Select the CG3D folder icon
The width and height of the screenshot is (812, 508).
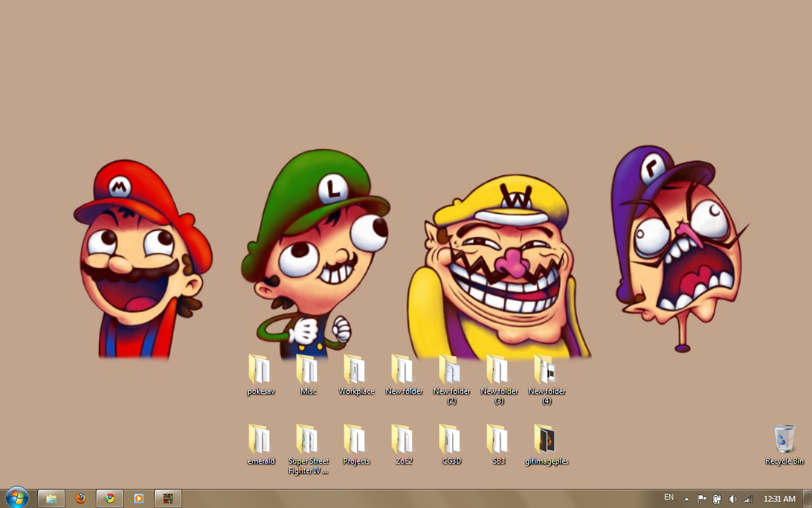[451, 439]
